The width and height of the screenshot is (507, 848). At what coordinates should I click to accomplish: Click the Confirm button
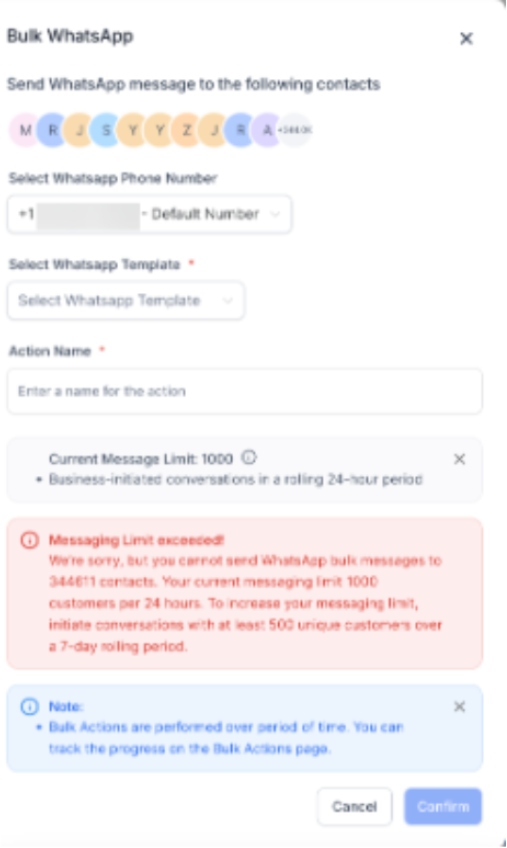tap(443, 806)
